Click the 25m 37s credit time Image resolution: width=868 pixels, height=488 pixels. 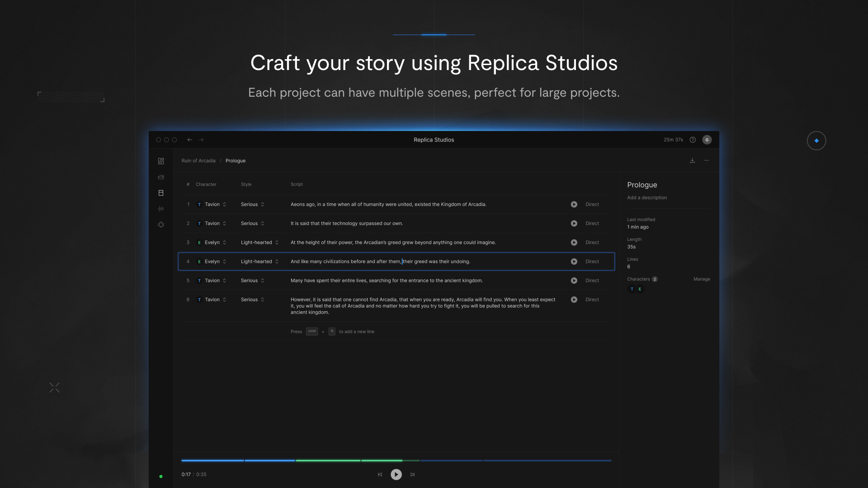click(673, 140)
